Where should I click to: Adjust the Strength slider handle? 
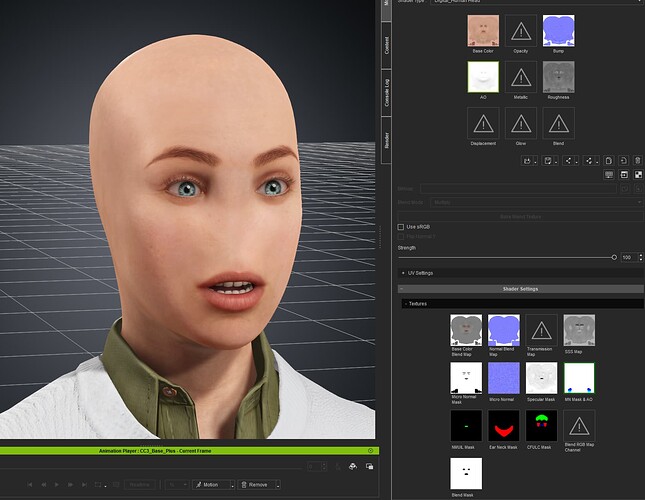[x=614, y=257]
